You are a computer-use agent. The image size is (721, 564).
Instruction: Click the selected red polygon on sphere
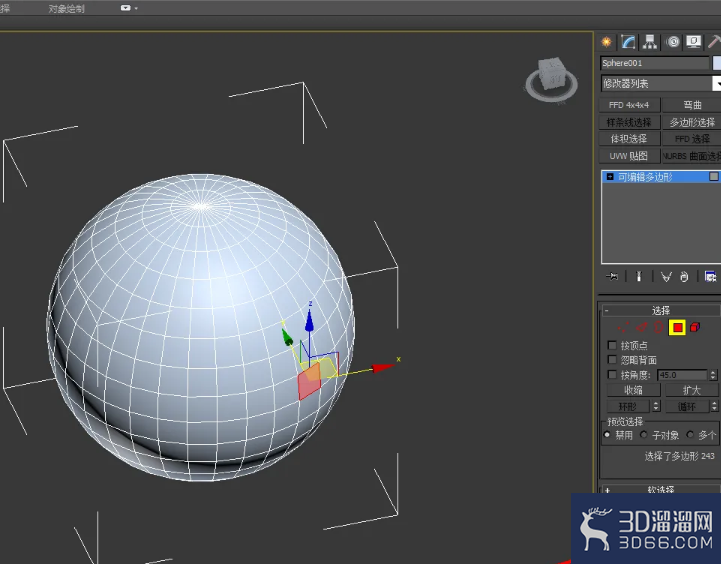click(309, 382)
